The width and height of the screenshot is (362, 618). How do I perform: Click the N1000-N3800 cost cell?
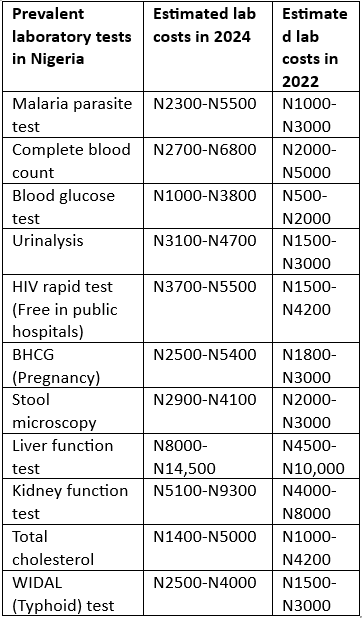point(208,206)
